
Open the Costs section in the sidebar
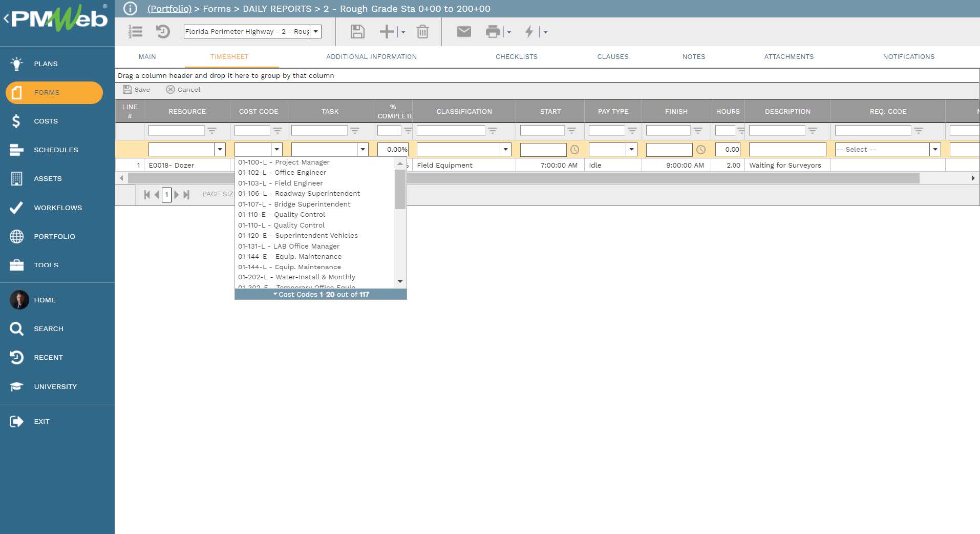(x=46, y=121)
